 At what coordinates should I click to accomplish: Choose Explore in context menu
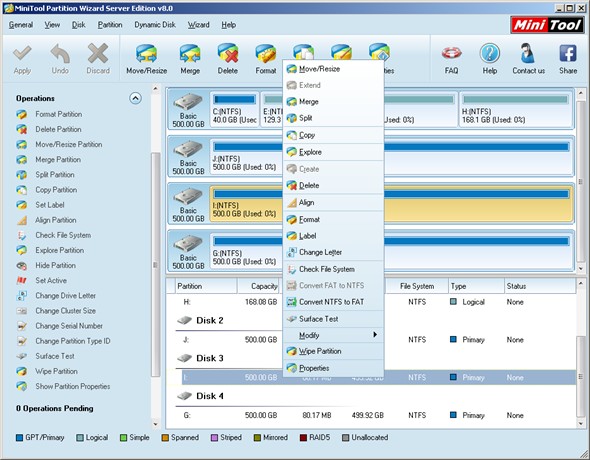(x=333, y=152)
